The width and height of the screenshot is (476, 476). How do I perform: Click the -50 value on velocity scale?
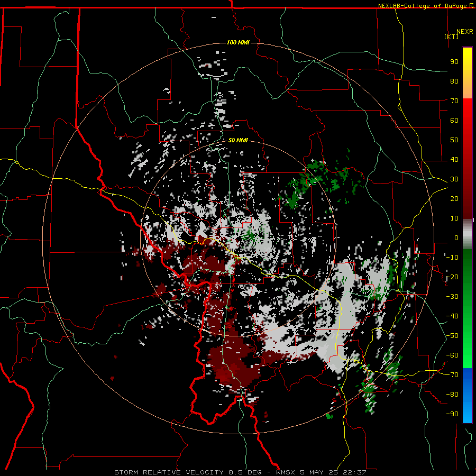452,335
